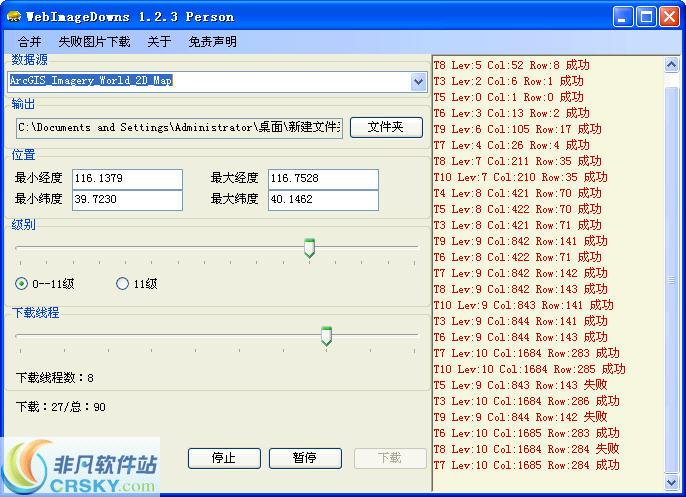This screenshot has width=686, height=497.
Task: Click log entry T9 Lev:6 Col:105 Row:17
Action: pos(518,129)
